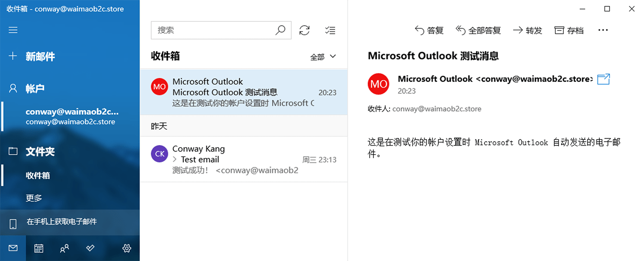Click the 转发 forward button
The image size is (644, 261).
click(528, 30)
